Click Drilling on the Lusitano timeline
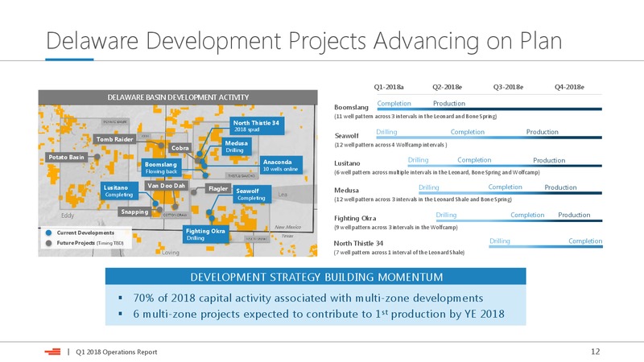 [x=418, y=159]
